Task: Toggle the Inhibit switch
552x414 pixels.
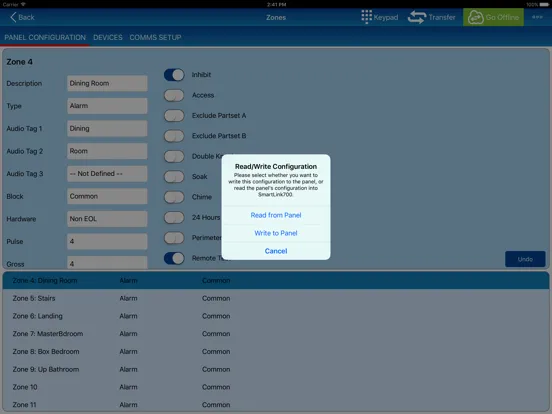Action: click(174, 75)
